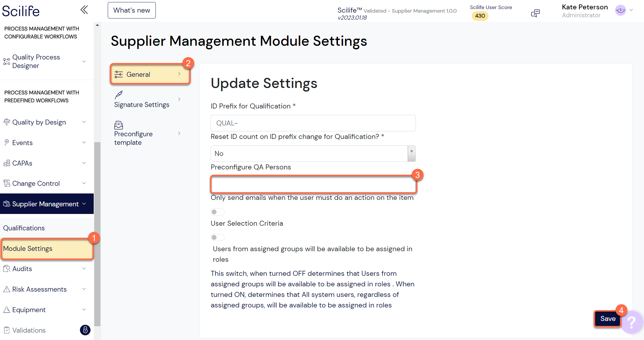Click the Events sidebar icon

click(x=6, y=142)
